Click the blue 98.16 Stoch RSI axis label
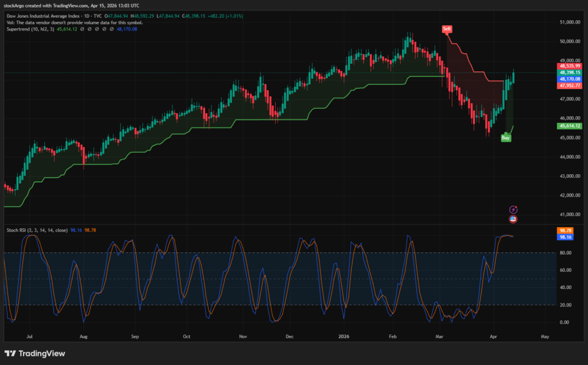 pyautogui.click(x=566, y=236)
